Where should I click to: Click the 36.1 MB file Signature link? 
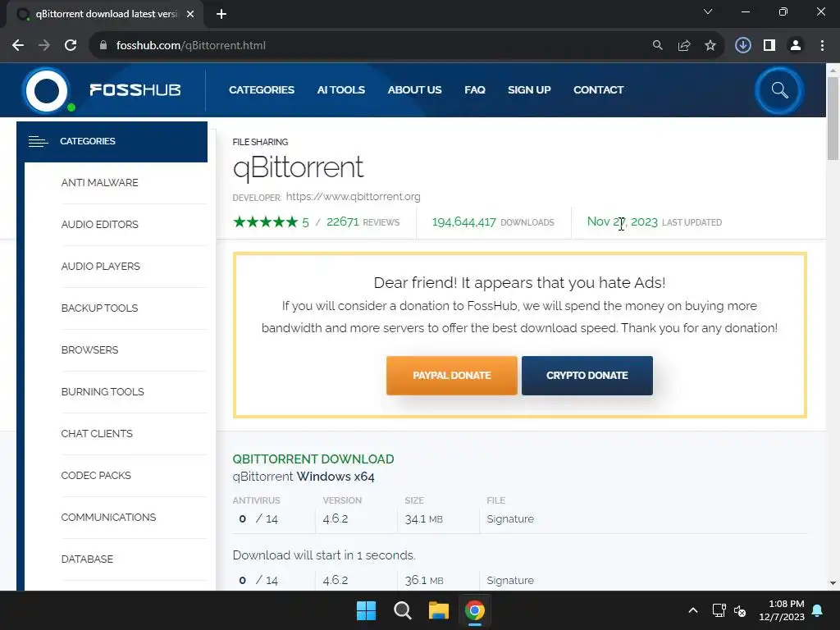click(510, 581)
